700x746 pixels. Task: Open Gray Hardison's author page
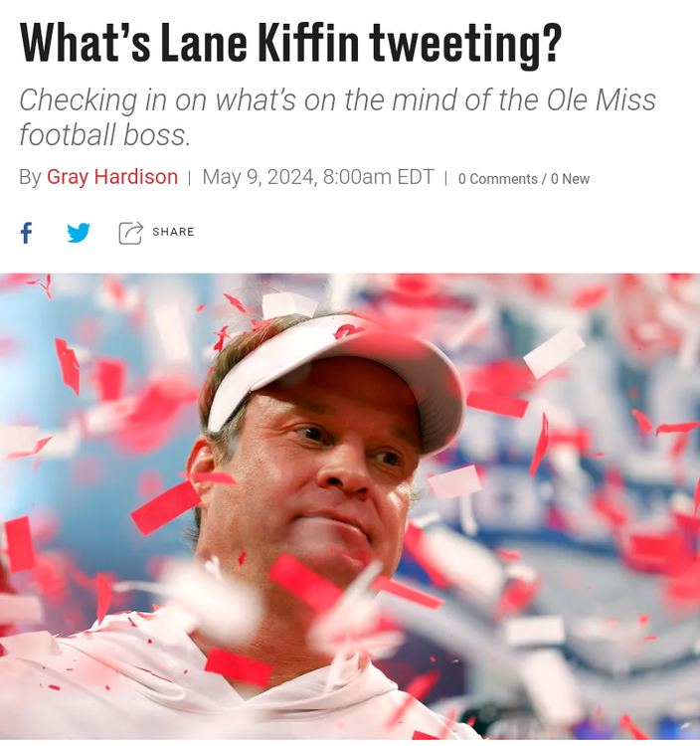click(112, 177)
